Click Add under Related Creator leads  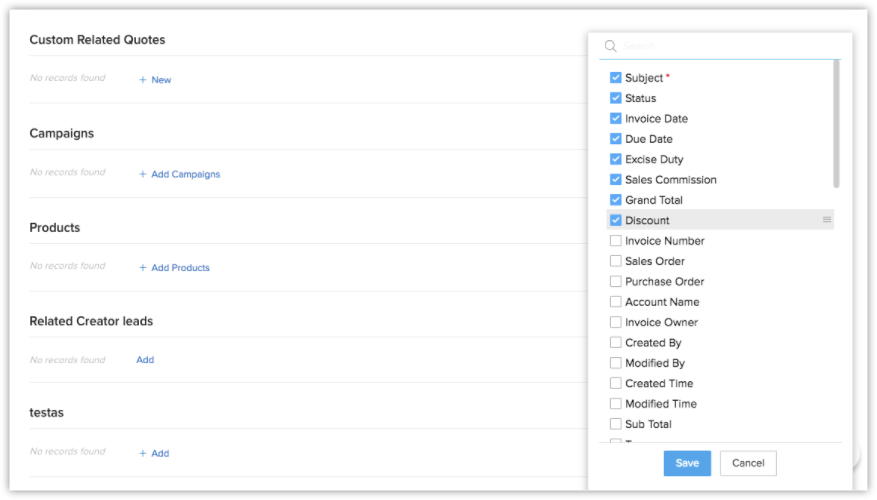(145, 360)
